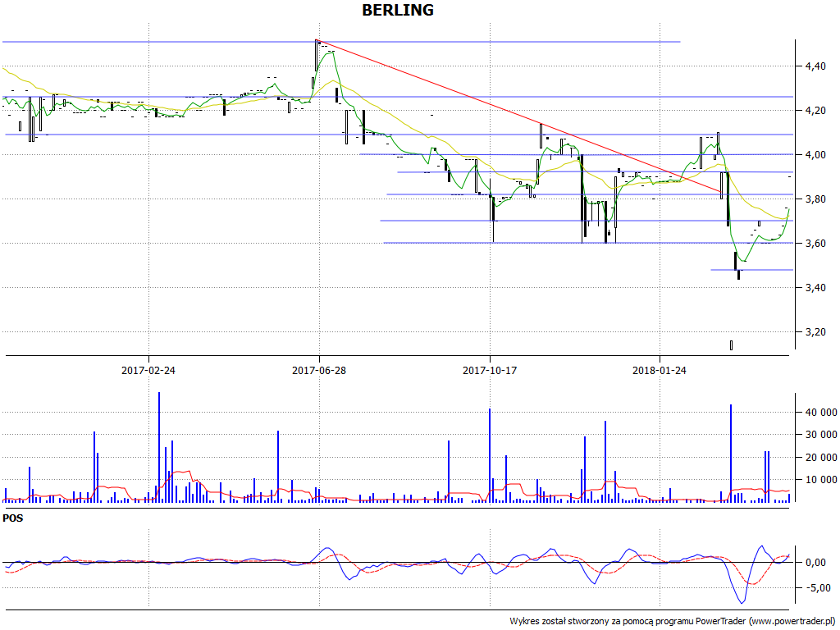This screenshot has height=630, width=840.
Task: Click the 30 000 volume axis label
Action: tap(820, 435)
